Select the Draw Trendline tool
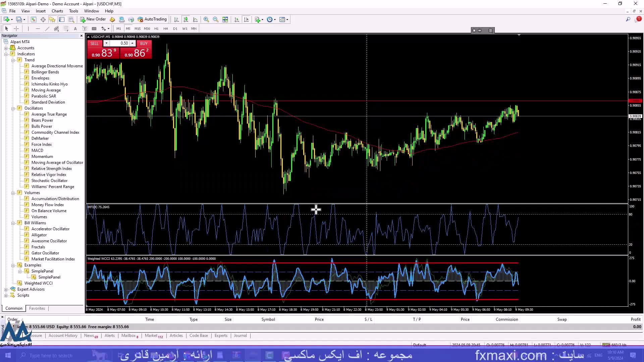644x362 pixels. tap(47, 28)
